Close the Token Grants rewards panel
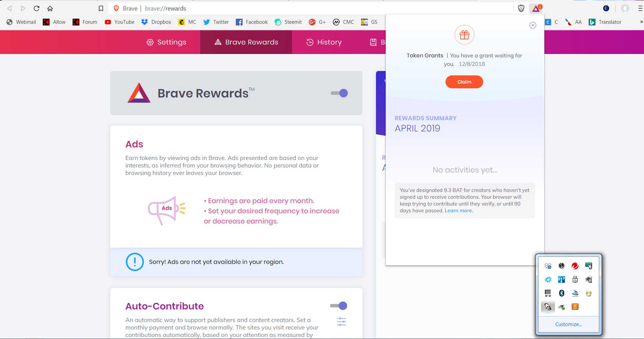Viewport: 644px width, 339px height. click(x=533, y=25)
